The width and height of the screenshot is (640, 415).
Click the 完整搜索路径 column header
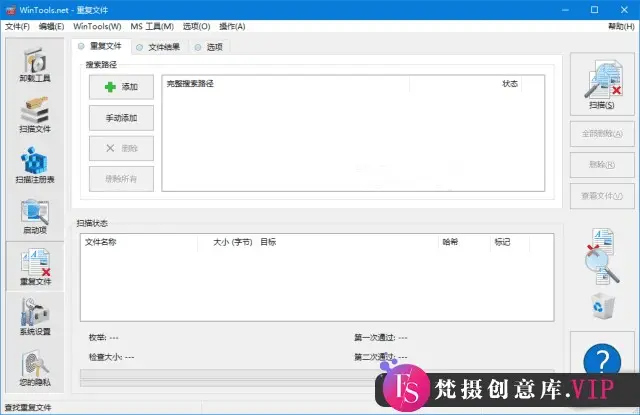click(286, 84)
